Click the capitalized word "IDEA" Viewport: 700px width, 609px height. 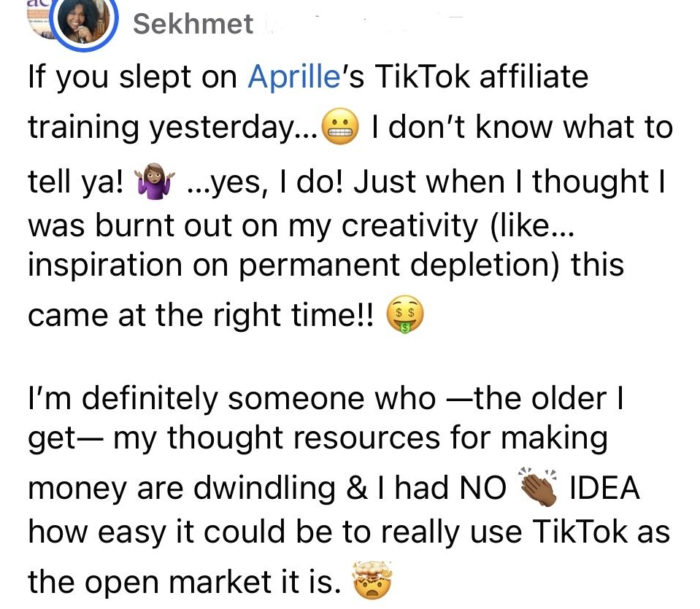(x=604, y=488)
